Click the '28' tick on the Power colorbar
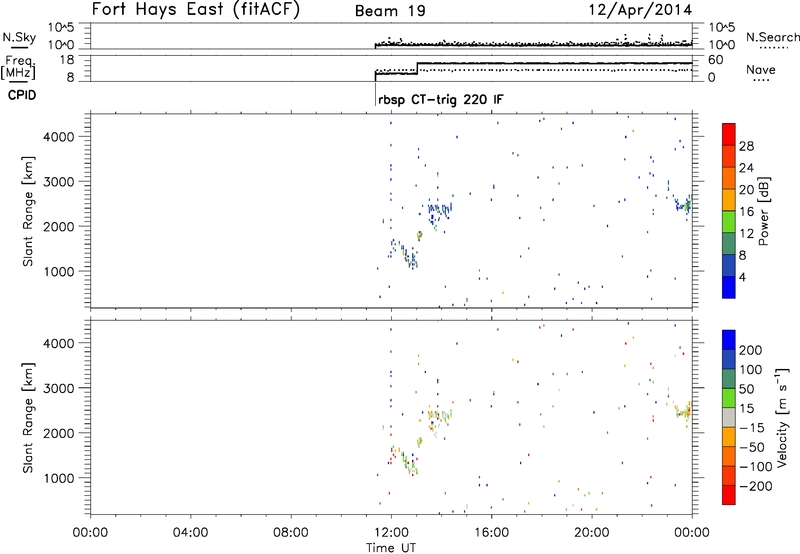Screen dimensions: 800x554 (746, 146)
